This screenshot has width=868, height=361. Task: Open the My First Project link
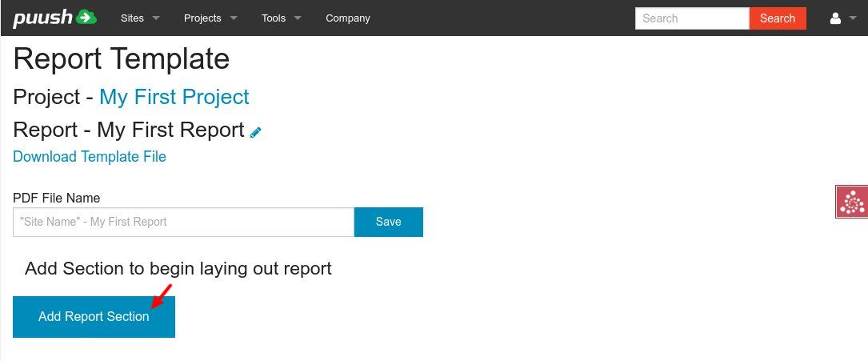(174, 97)
